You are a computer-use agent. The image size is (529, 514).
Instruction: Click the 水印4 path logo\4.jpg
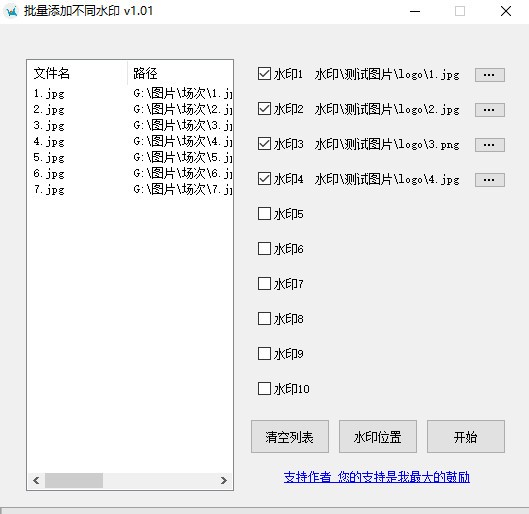(x=387, y=180)
